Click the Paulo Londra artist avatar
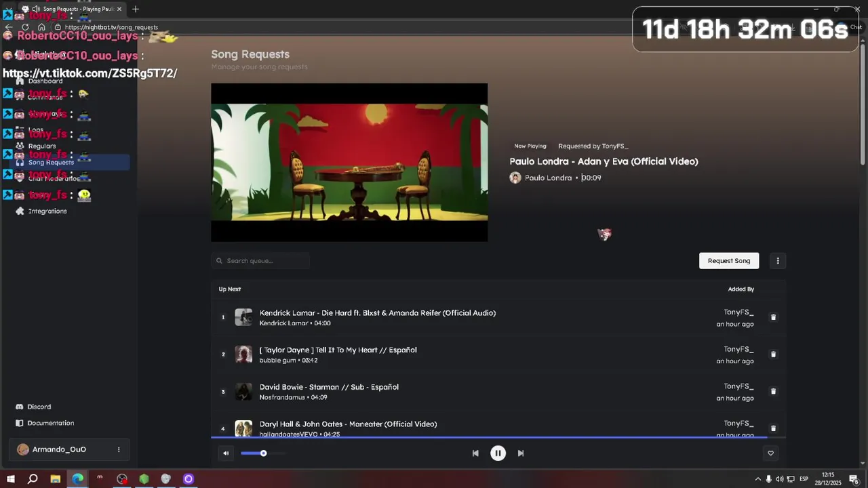868x488 pixels. click(515, 178)
